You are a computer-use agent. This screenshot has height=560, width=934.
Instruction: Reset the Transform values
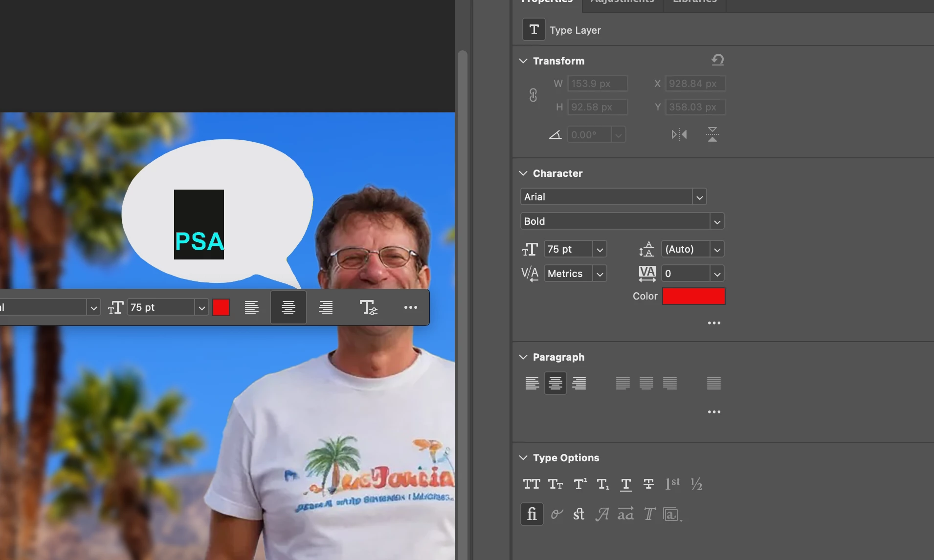point(717,60)
